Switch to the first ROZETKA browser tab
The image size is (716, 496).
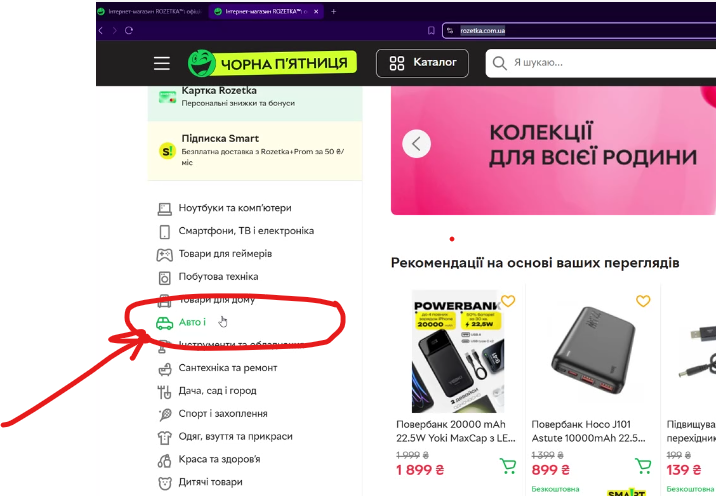click(x=151, y=11)
